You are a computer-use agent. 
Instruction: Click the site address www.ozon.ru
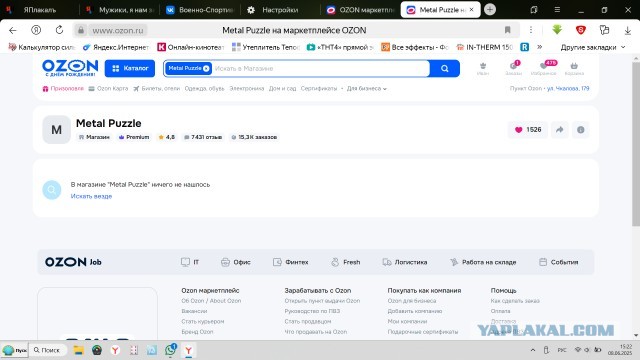(x=118, y=30)
